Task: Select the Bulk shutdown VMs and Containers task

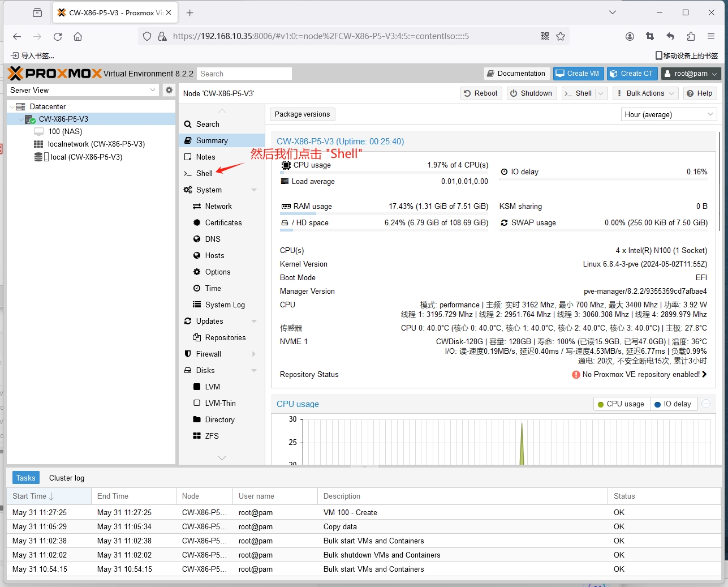Action: (x=364, y=555)
